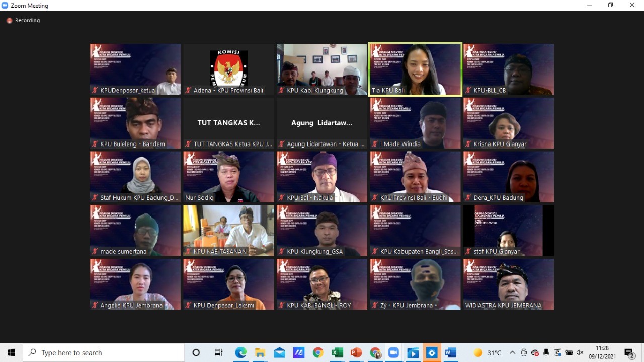Click Task View button in taskbar

[x=218, y=353]
